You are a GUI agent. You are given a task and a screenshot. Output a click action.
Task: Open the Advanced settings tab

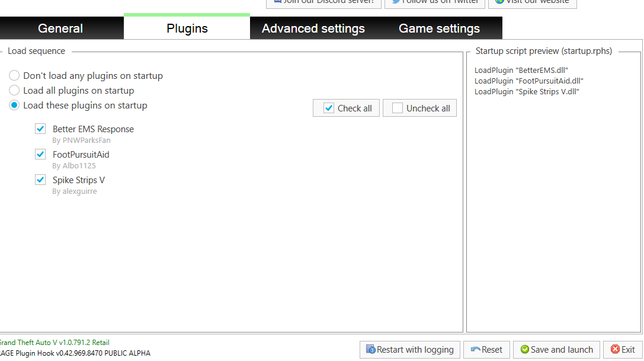point(313,28)
